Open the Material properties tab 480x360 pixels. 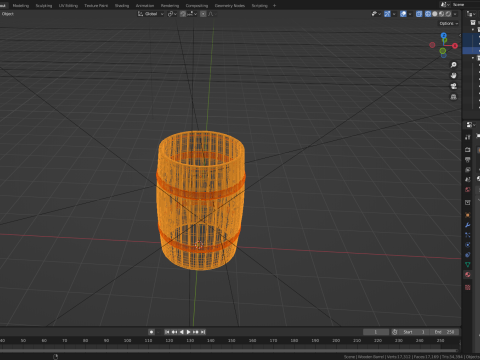(468, 274)
